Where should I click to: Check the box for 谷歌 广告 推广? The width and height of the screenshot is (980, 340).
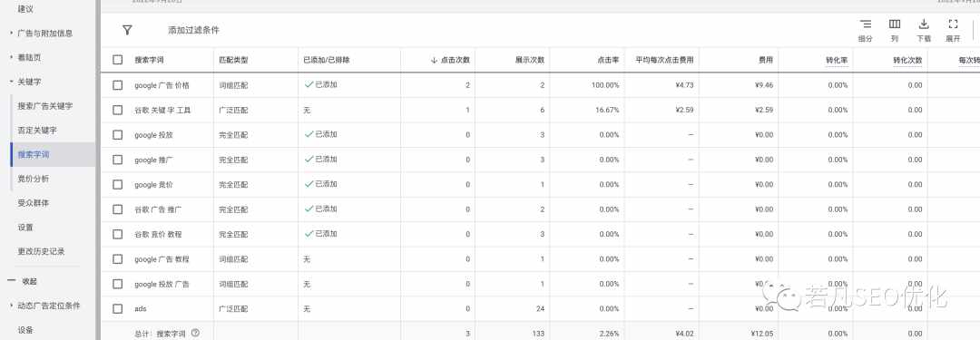point(117,209)
